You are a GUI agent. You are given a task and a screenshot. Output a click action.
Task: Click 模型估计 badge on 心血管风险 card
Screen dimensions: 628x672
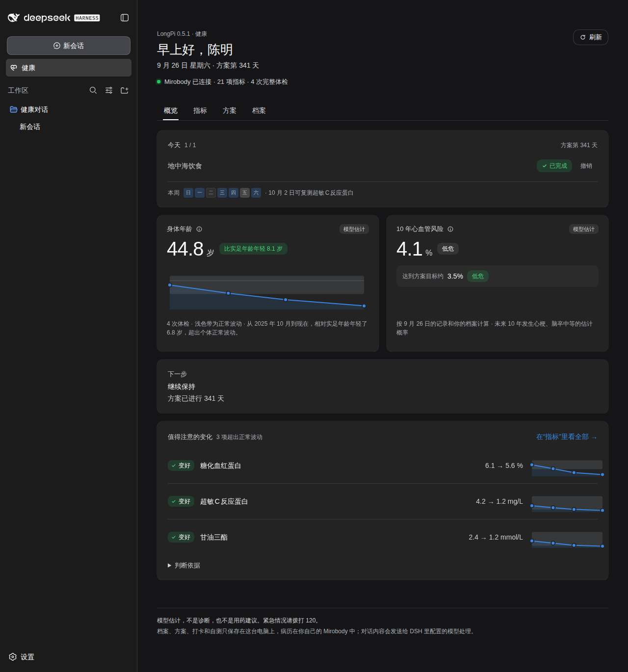click(584, 229)
